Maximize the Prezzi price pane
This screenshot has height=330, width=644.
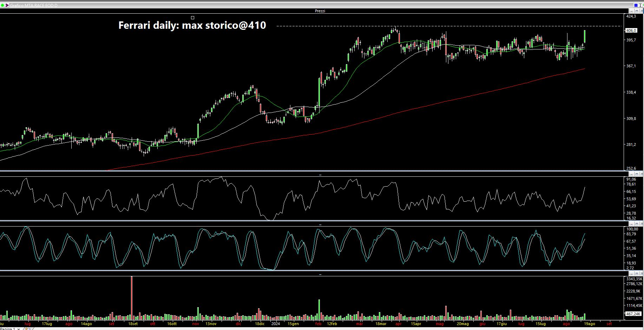[x=636, y=11]
